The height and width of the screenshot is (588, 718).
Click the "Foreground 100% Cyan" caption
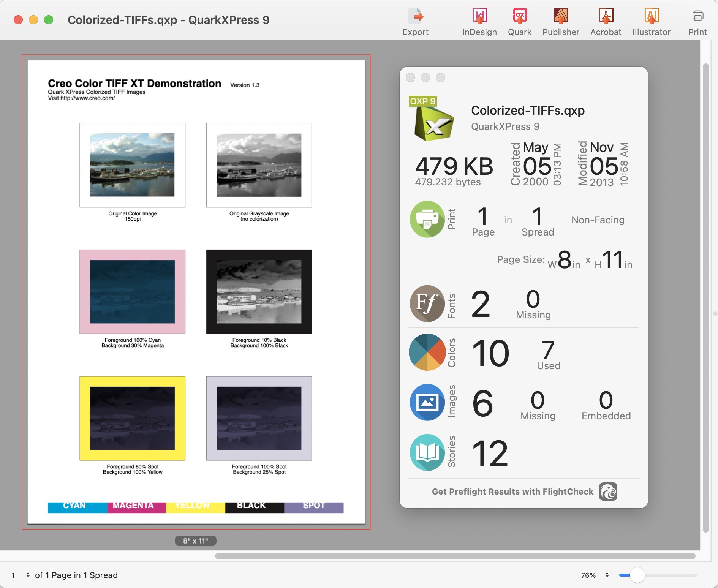tap(133, 340)
